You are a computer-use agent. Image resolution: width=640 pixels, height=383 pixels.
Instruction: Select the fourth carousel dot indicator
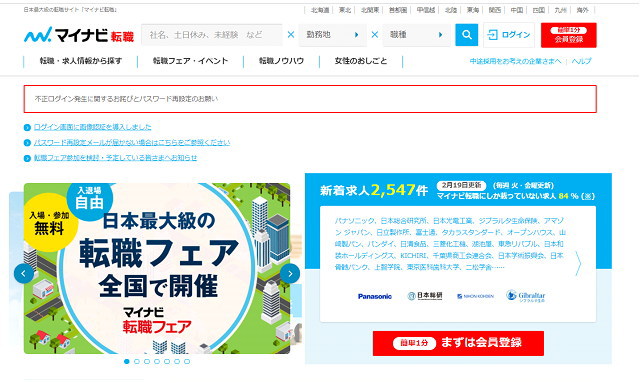(157, 361)
